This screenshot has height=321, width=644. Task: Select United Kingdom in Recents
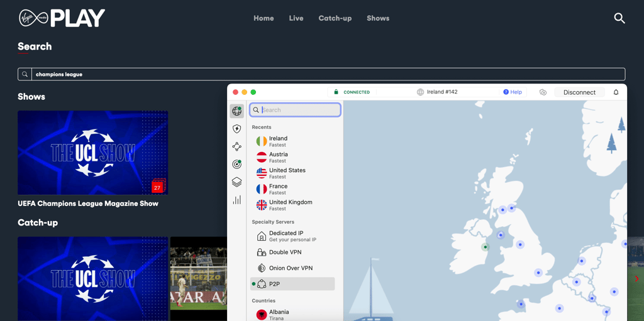point(292,205)
